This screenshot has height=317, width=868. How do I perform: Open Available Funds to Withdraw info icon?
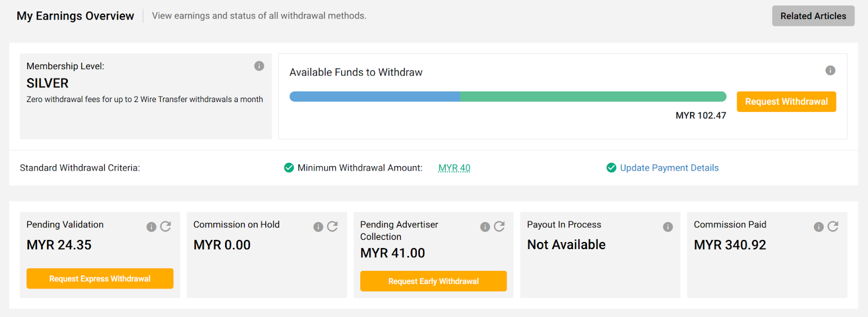pyautogui.click(x=830, y=71)
